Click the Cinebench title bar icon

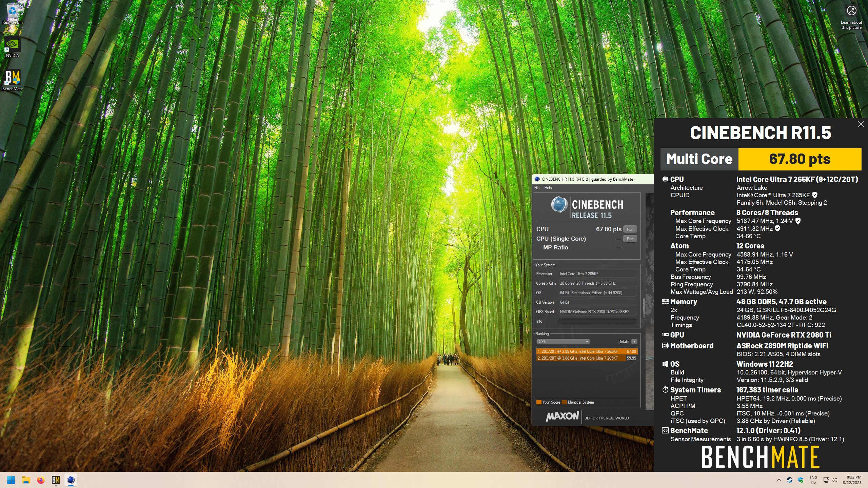pyautogui.click(x=537, y=179)
